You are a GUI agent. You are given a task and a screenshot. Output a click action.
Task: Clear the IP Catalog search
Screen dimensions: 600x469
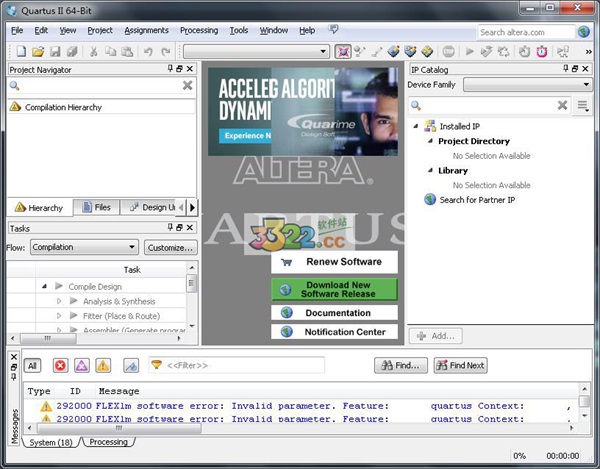[562, 105]
